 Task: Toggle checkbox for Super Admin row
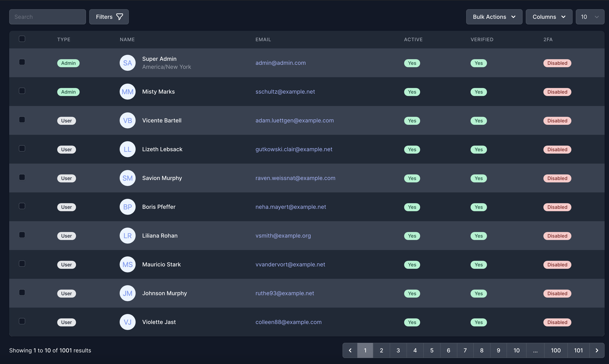(22, 62)
